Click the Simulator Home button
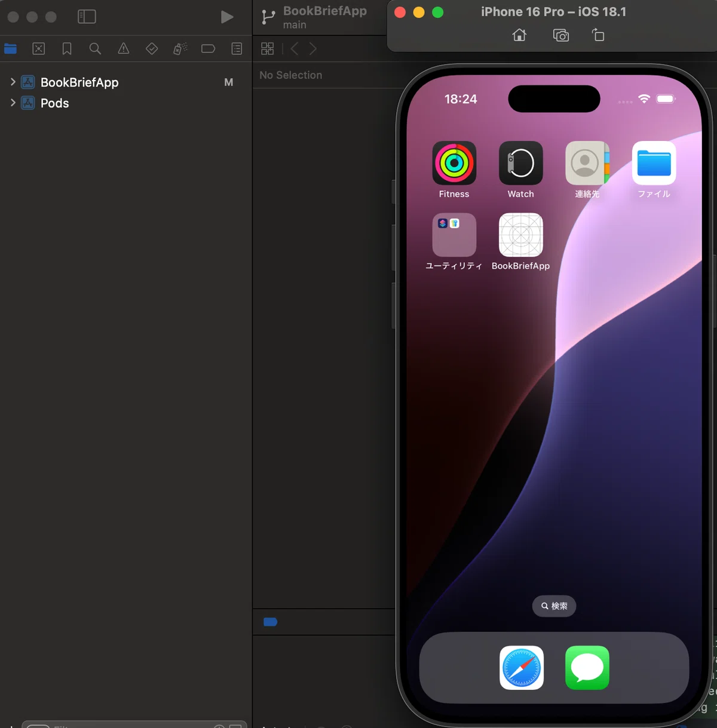The width and height of the screenshot is (717, 728). click(519, 35)
